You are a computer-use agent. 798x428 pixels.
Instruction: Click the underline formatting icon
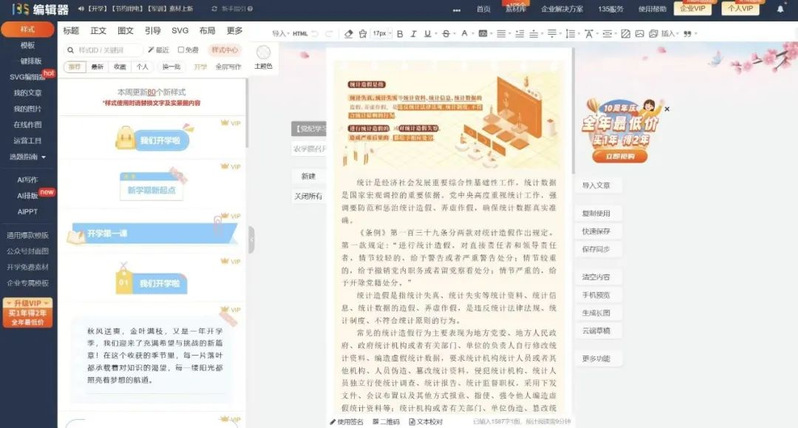pos(427,33)
